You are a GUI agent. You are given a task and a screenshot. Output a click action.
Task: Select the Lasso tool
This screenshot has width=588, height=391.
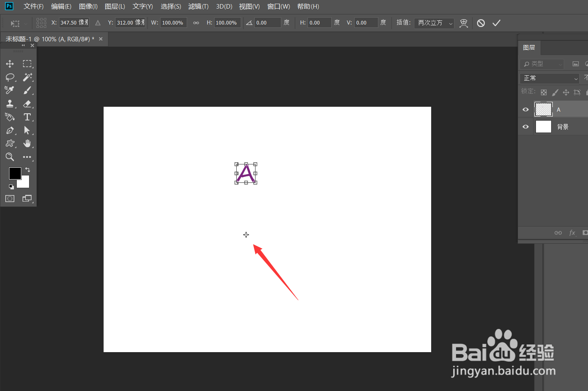pyautogui.click(x=10, y=77)
